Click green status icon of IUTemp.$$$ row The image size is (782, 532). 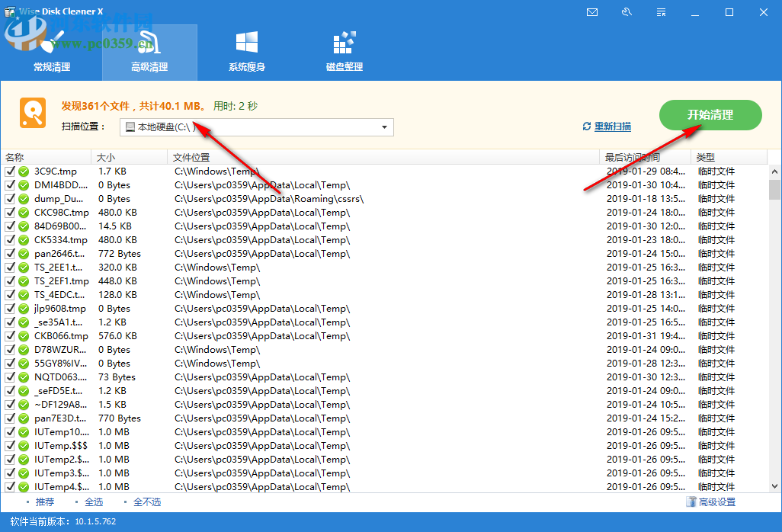pyautogui.click(x=24, y=446)
